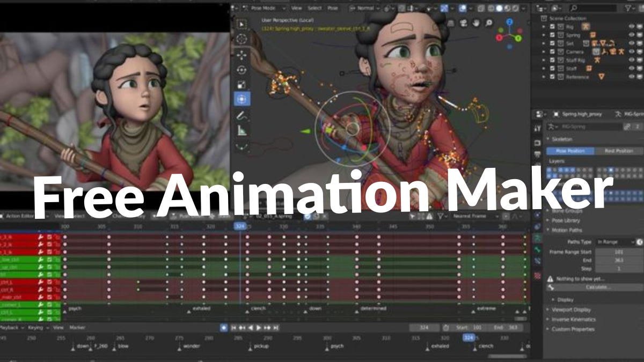The image size is (644, 362).
Task: Click the clock icon beside frame field
Action: coord(446,327)
